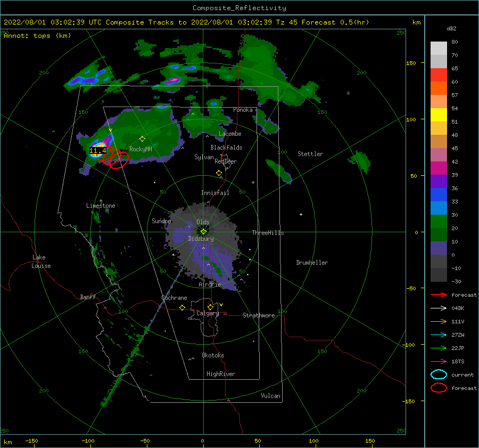479x448 pixels.
Task: Click the green 22JP arrow legend icon
Action: point(439,348)
